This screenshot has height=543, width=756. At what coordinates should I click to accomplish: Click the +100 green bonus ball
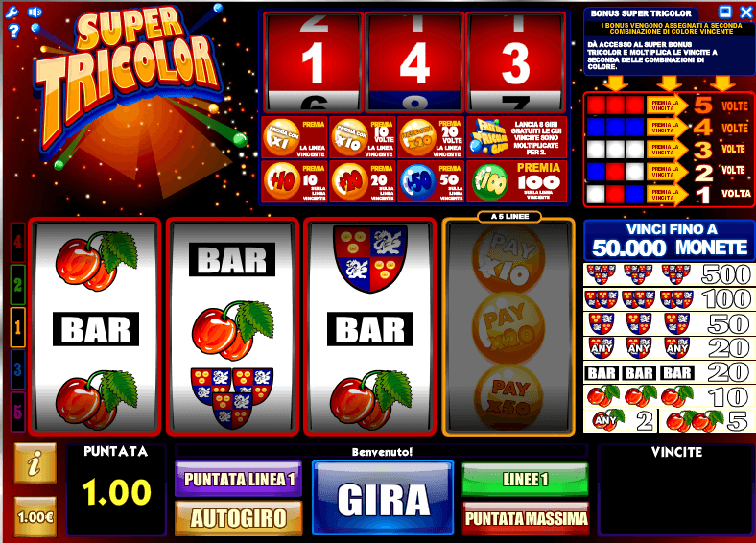[489, 182]
